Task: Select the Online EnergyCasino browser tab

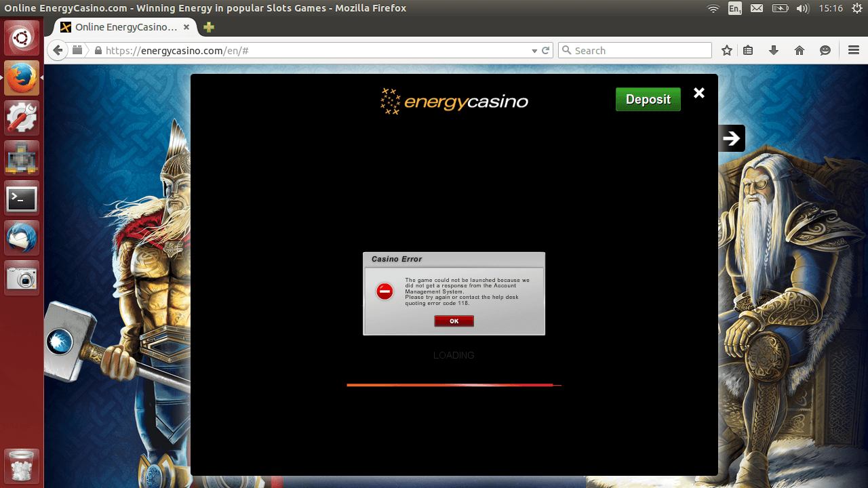Action: coord(126,27)
